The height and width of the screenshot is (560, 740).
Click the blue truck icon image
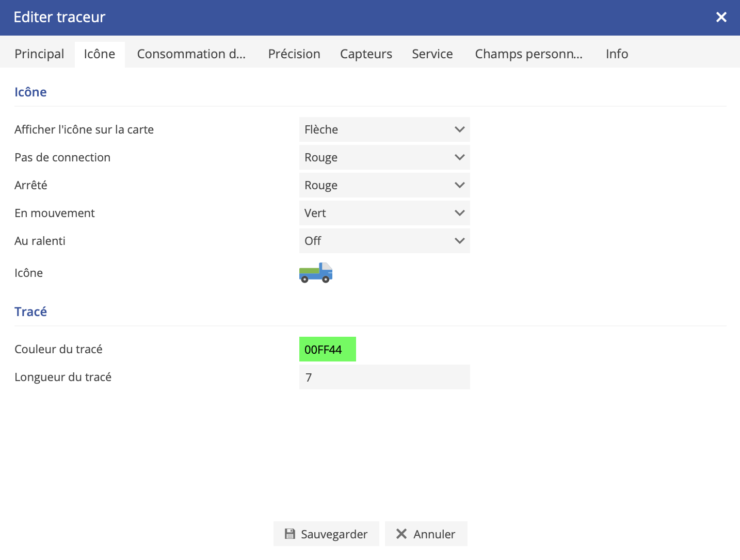coord(316,273)
